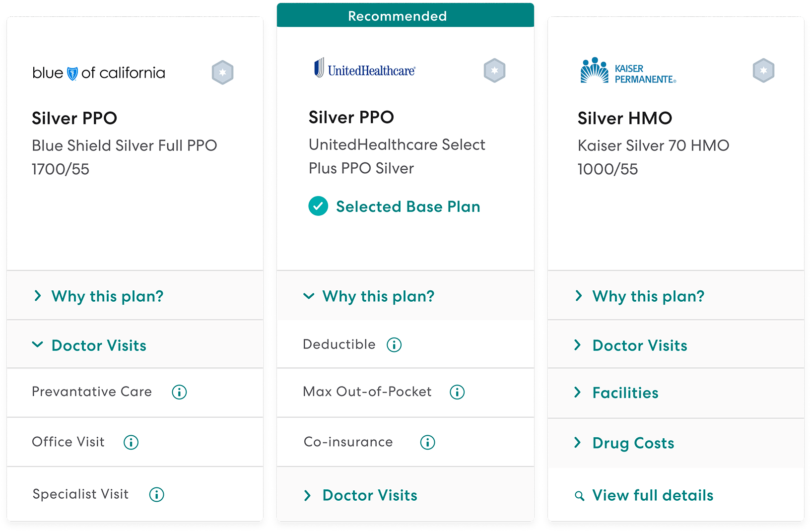Toggle the Selected Base Plan checkmark
The image size is (811, 532).
tap(318, 206)
